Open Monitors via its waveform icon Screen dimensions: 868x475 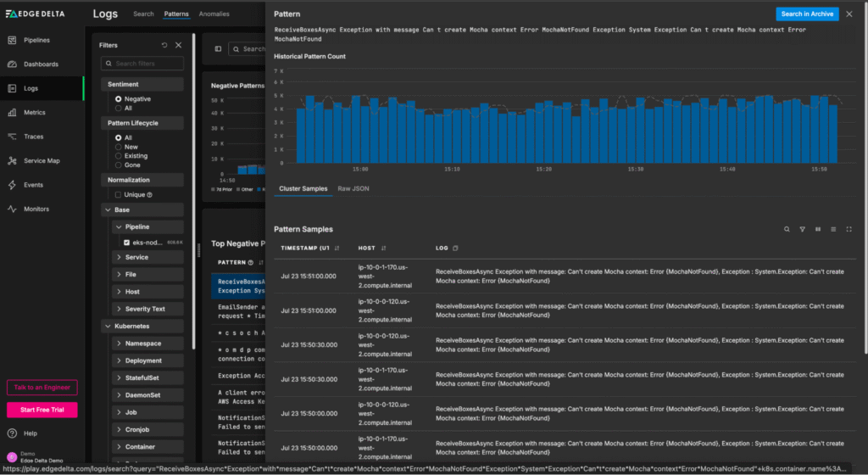point(13,209)
